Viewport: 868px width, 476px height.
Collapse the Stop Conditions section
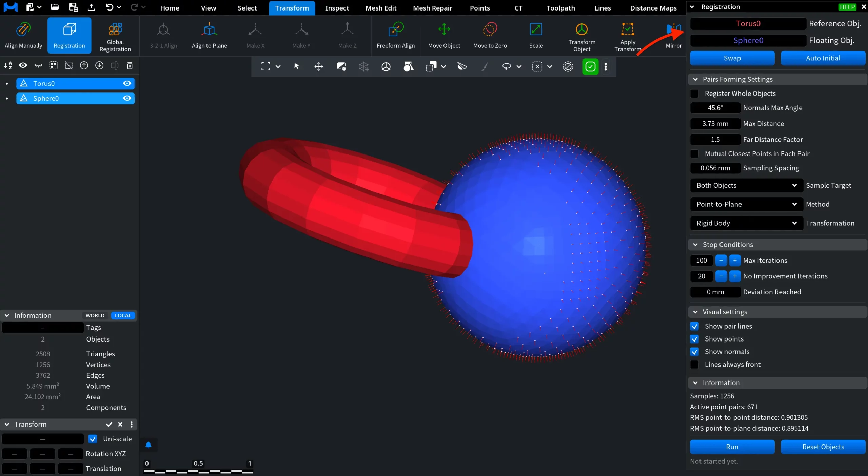click(695, 245)
